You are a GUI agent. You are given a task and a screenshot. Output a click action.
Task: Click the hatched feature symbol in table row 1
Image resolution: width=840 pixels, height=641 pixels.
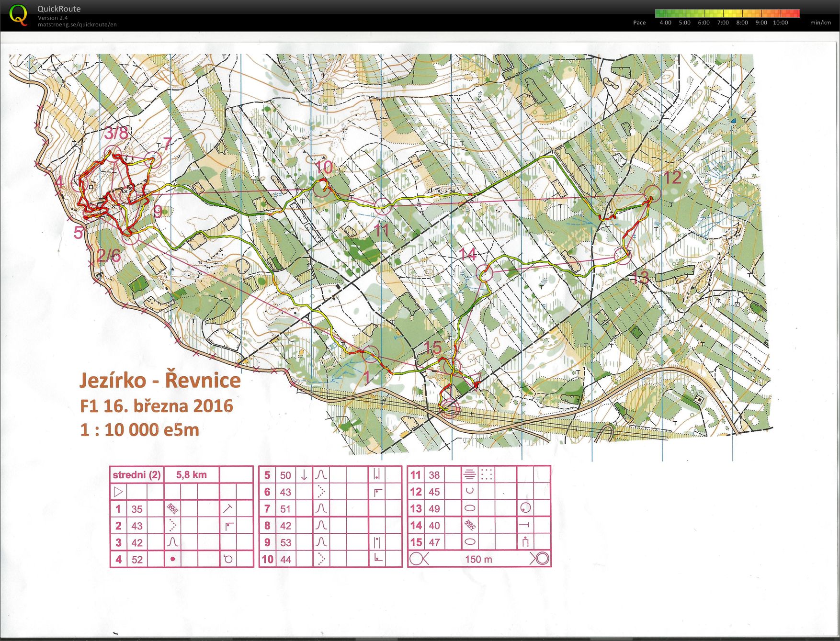tap(172, 508)
